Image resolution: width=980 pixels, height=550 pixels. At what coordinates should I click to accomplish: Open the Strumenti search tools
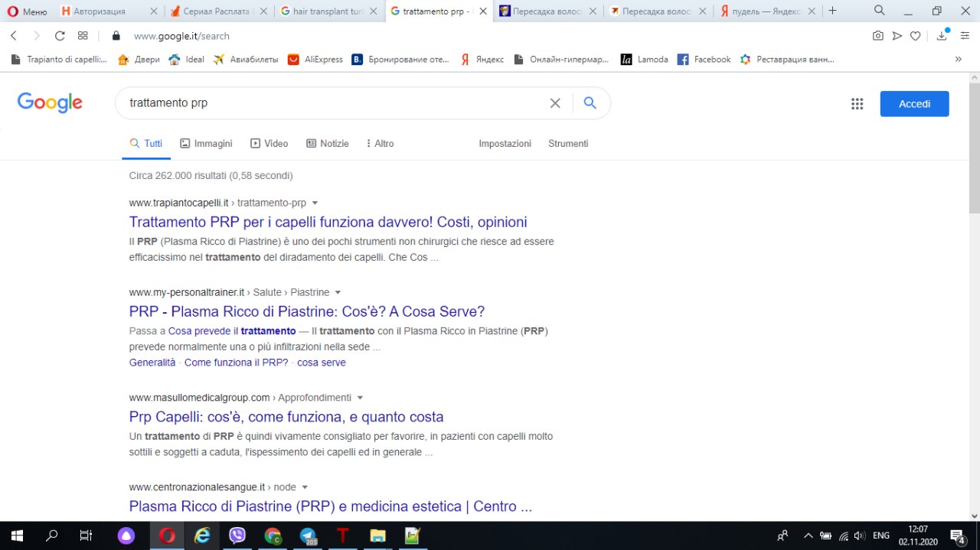pyautogui.click(x=568, y=144)
